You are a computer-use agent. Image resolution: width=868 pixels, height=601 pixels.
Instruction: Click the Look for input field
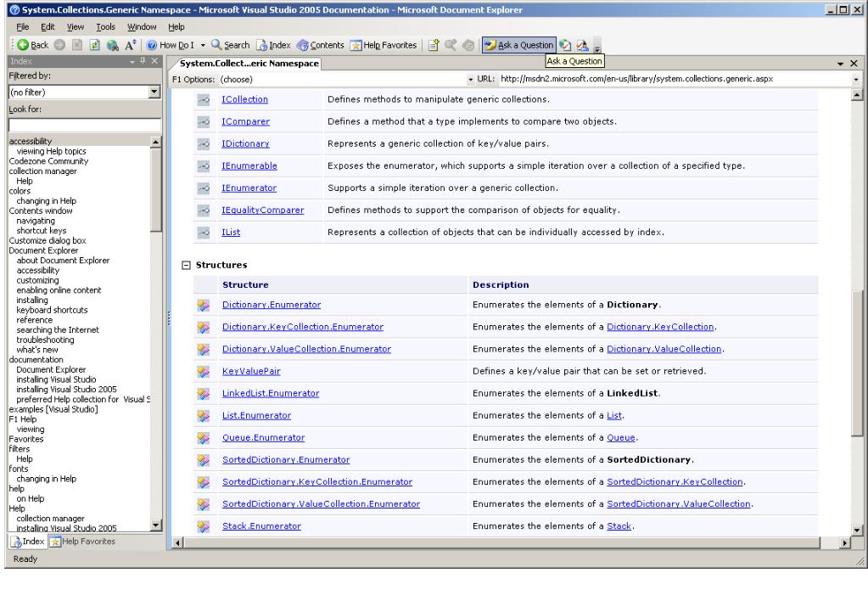tap(85, 125)
